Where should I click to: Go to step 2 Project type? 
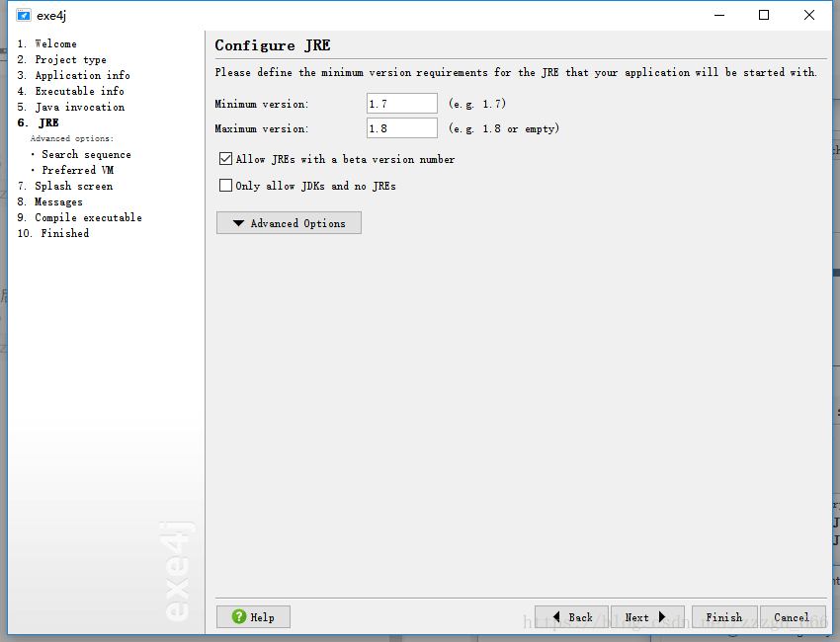(x=61, y=59)
